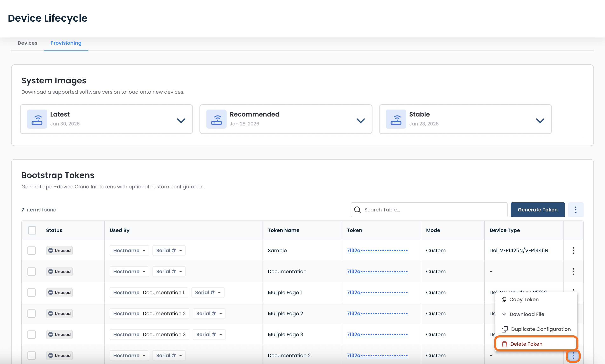Click the trash icon beside Delete Token

click(504, 344)
